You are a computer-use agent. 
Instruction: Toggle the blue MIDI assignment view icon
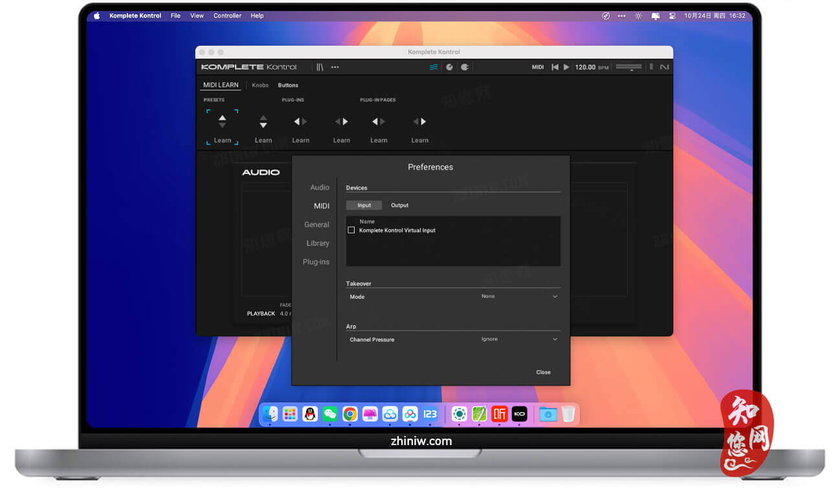(434, 67)
